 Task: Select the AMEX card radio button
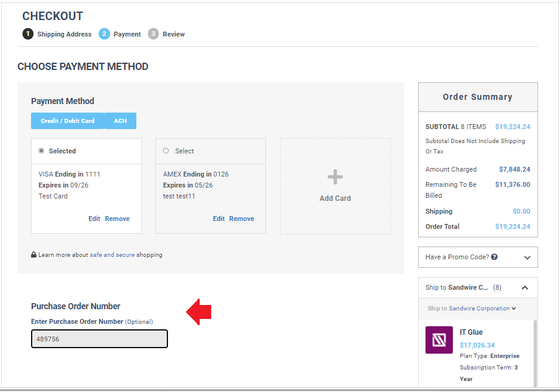click(x=166, y=151)
